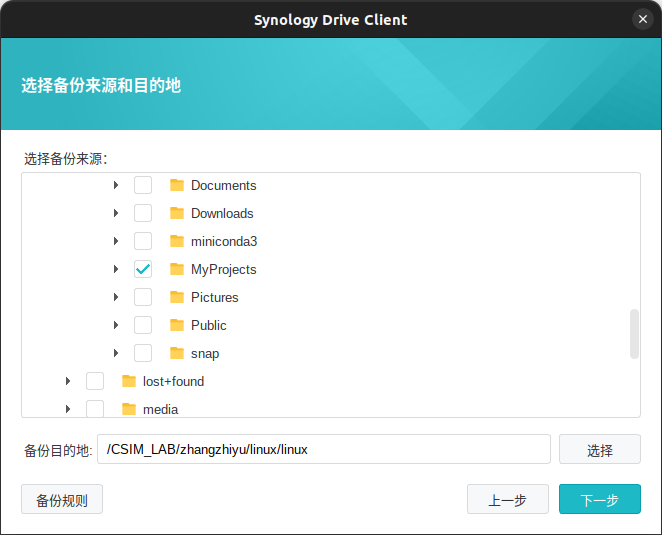
Task: Click the Downloads folder icon
Action: (x=177, y=213)
